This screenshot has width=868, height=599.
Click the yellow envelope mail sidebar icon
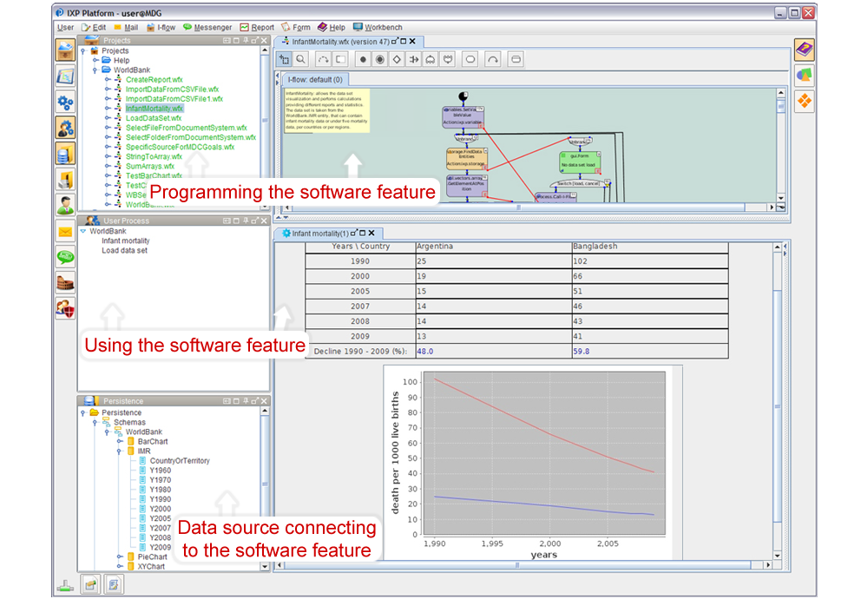coord(65,232)
